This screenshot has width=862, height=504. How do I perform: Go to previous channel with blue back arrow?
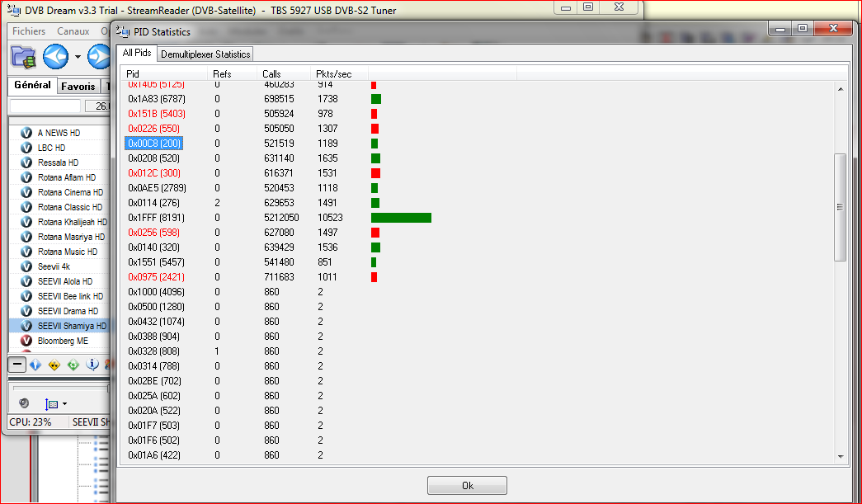point(55,57)
